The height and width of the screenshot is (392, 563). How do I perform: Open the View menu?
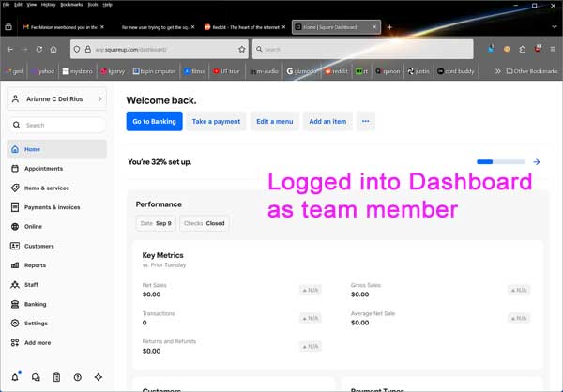click(32, 5)
